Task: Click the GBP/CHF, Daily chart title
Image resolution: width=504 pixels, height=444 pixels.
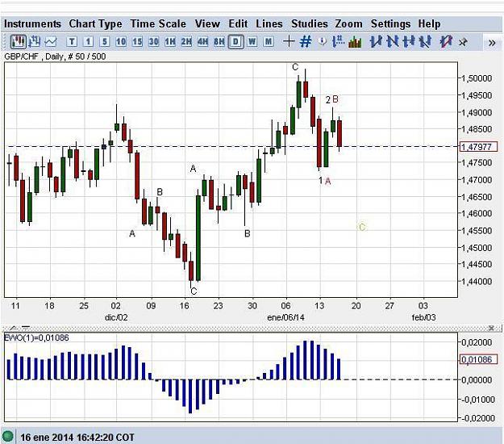Action: pyautogui.click(x=55, y=57)
